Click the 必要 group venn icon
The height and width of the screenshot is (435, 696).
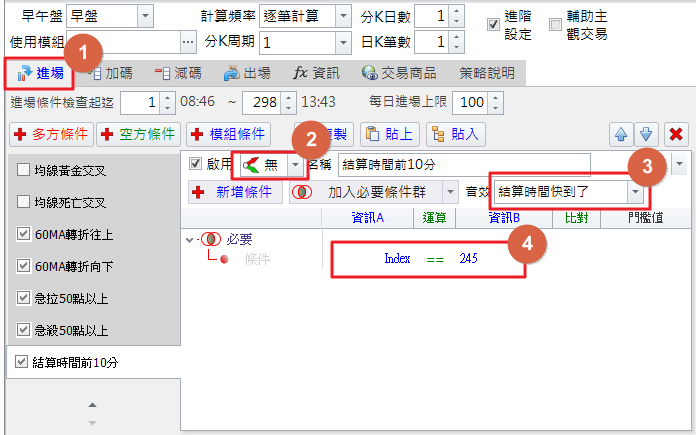(x=211, y=239)
